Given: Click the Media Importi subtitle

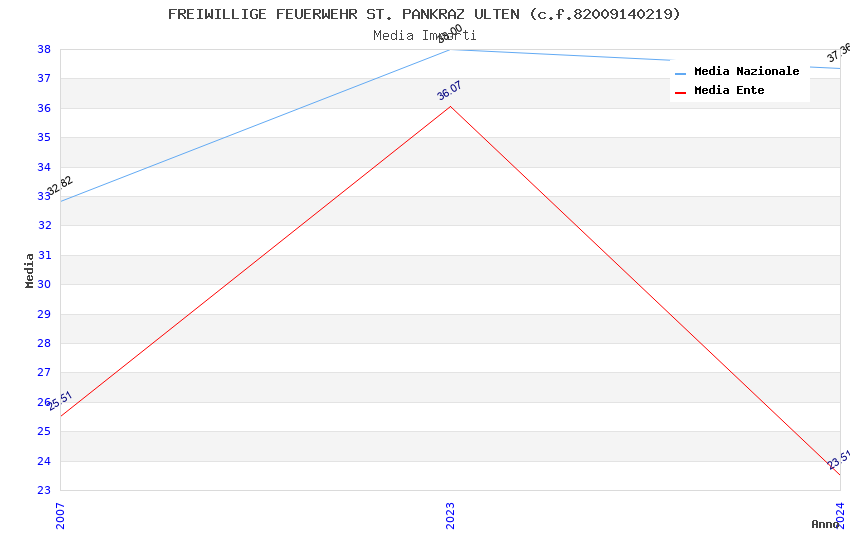Looking at the screenshot, I should pos(424,36).
